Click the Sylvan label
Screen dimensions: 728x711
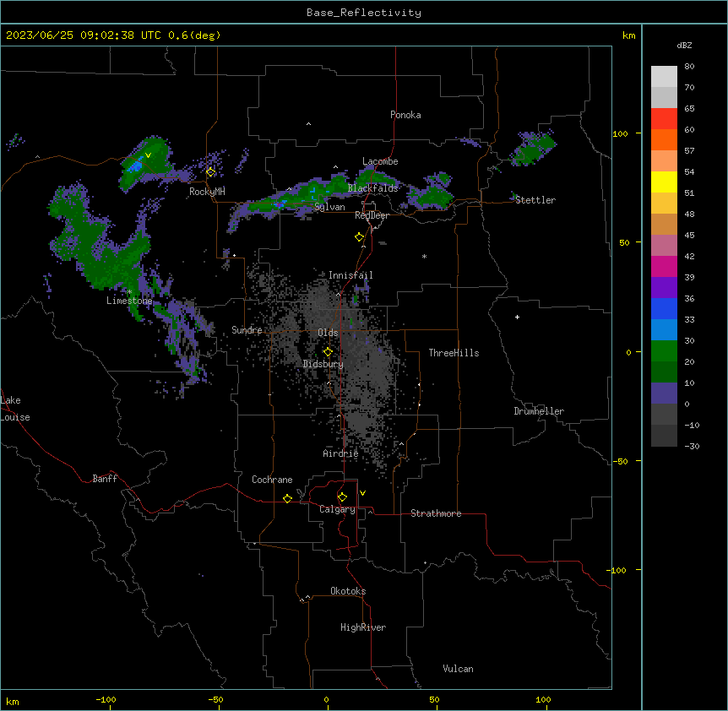(x=329, y=207)
